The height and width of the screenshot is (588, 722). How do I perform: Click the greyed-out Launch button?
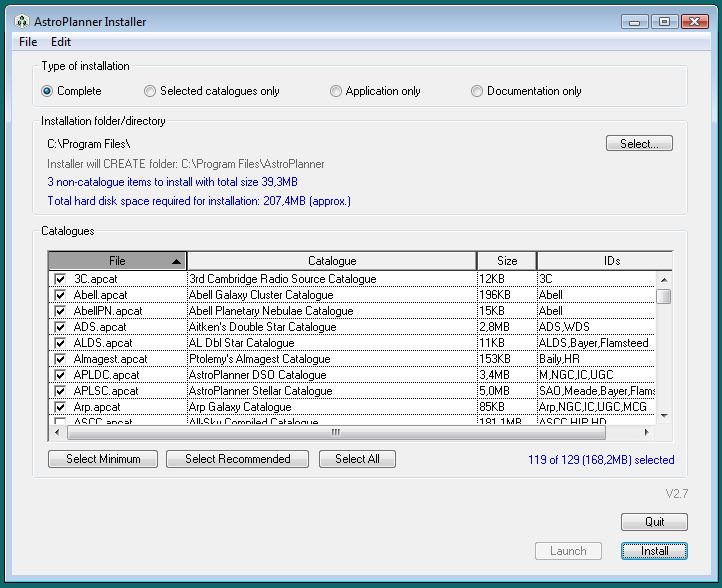click(x=568, y=551)
